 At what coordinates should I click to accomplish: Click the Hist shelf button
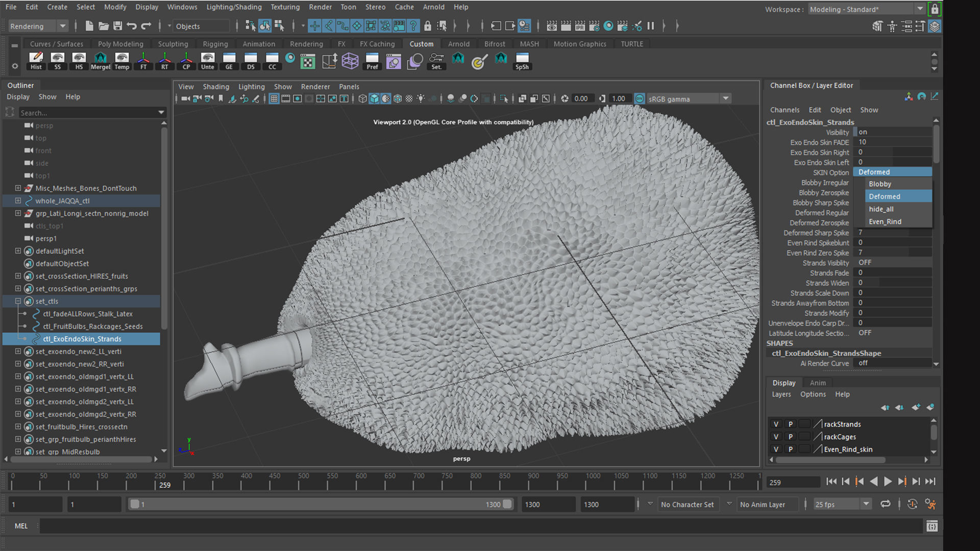pyautogui.click(x=36, y=61)
